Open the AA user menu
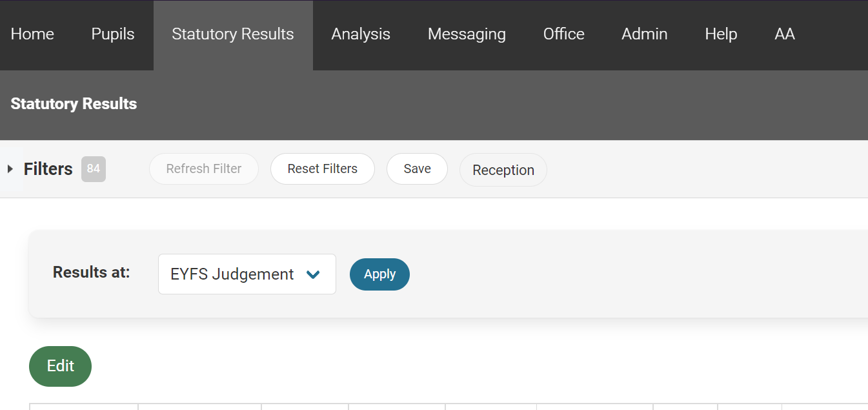868x410 pixels. 784,34
